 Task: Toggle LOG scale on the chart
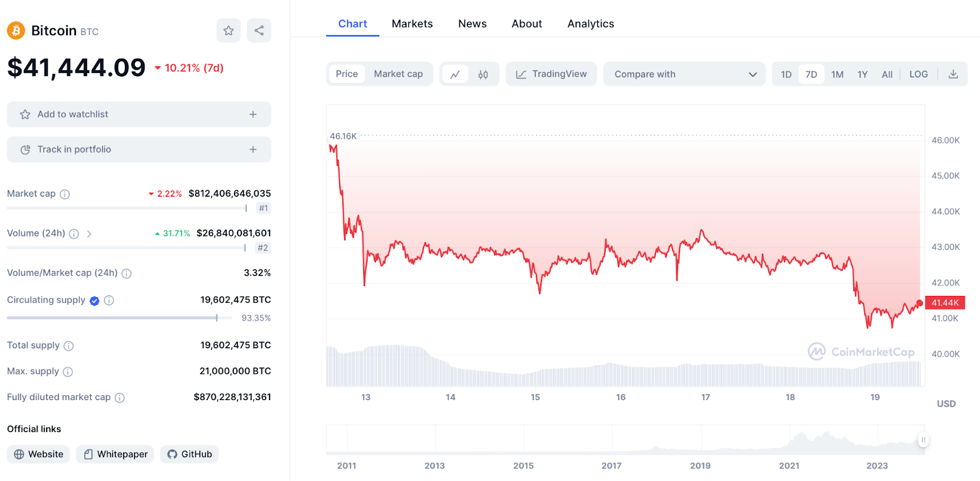(x=918, y=74)
